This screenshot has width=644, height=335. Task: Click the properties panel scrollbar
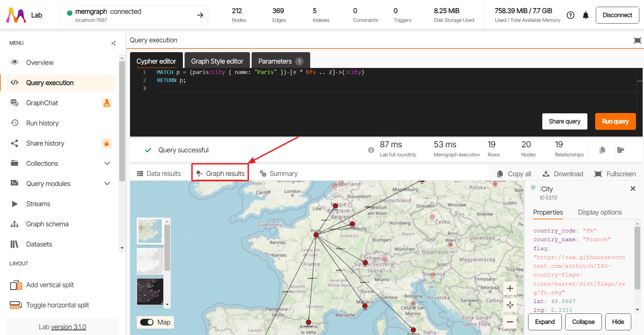click(x=637, y=258)
